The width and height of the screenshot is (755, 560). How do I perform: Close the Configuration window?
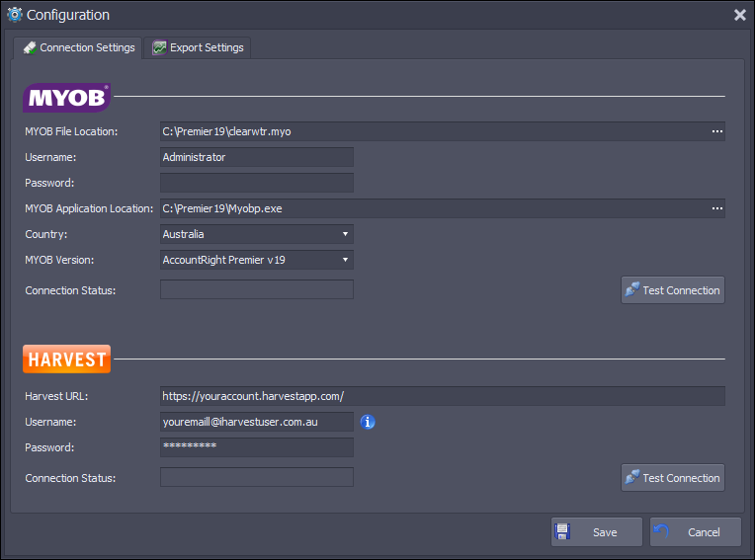click(x=740, y=15)
